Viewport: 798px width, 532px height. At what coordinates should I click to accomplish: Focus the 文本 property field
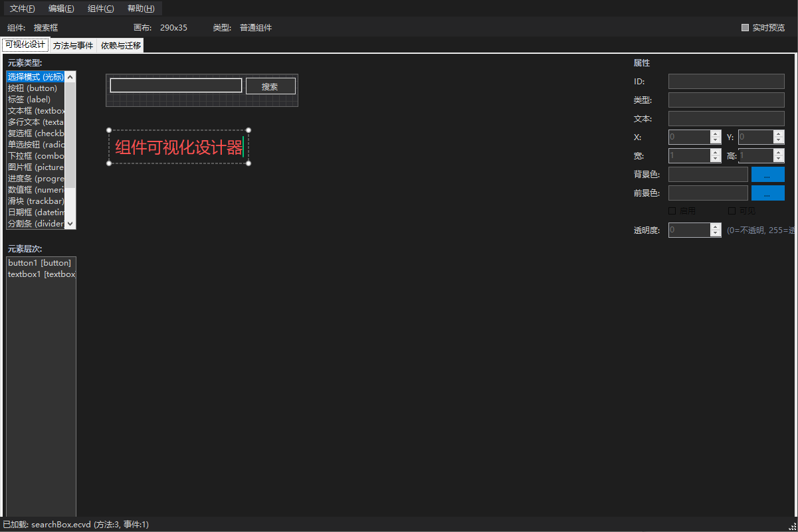[x=726, y=119]
